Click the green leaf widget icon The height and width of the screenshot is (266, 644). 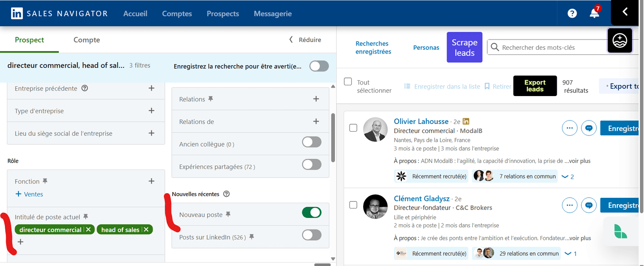pos(620,231)
